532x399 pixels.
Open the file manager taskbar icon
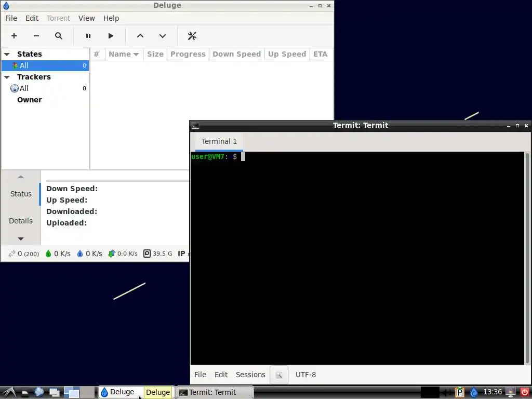[x=25, y=393]
